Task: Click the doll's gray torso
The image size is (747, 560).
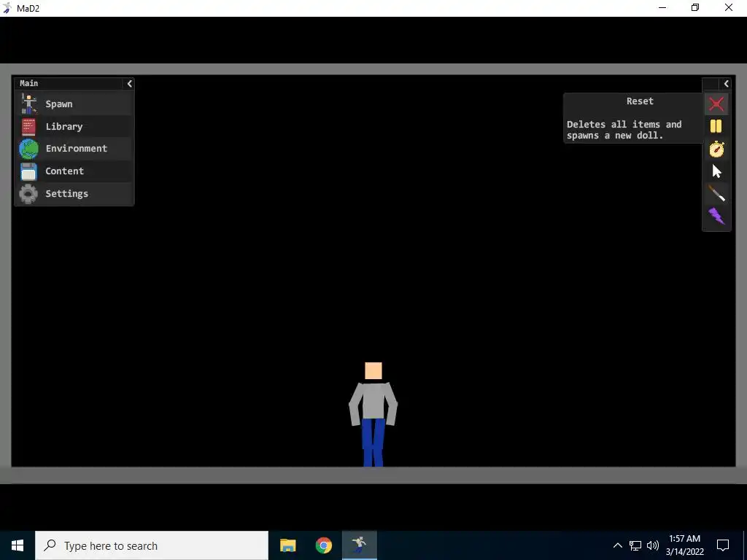Action: [x=373, y=400]
